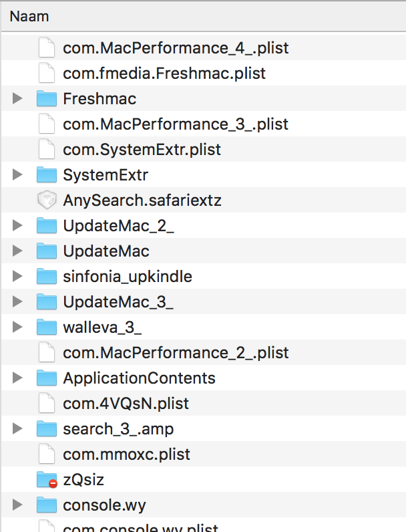Click the sinfonia_upkindle folder icon
The height and width of the screenshot is (532, 406).
(47, 276)
